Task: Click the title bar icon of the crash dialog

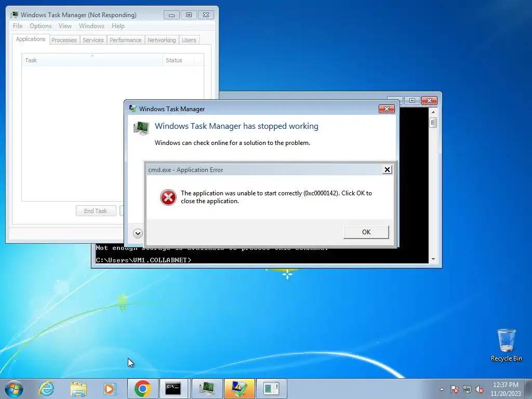Action: click(132, 109)
